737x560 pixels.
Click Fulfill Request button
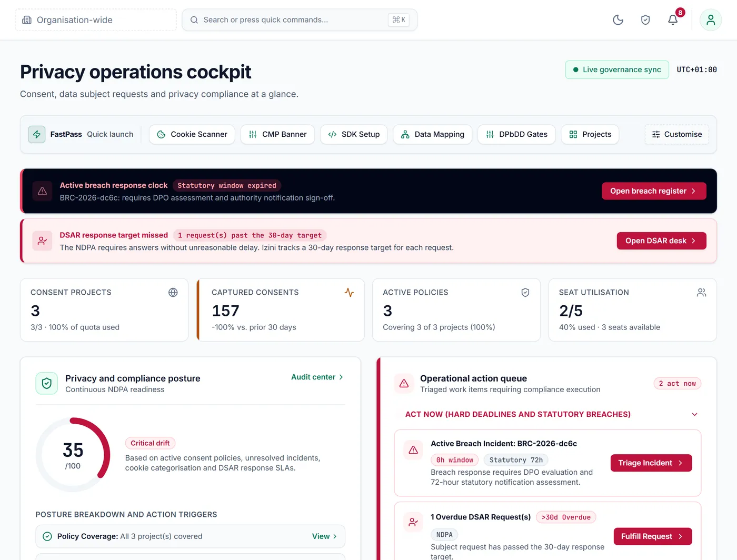click(653, 536)
